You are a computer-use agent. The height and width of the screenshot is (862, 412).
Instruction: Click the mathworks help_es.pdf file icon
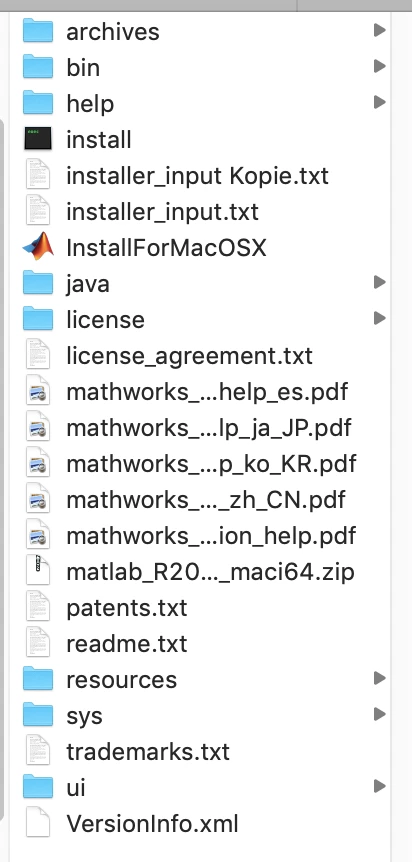[38, 391]
